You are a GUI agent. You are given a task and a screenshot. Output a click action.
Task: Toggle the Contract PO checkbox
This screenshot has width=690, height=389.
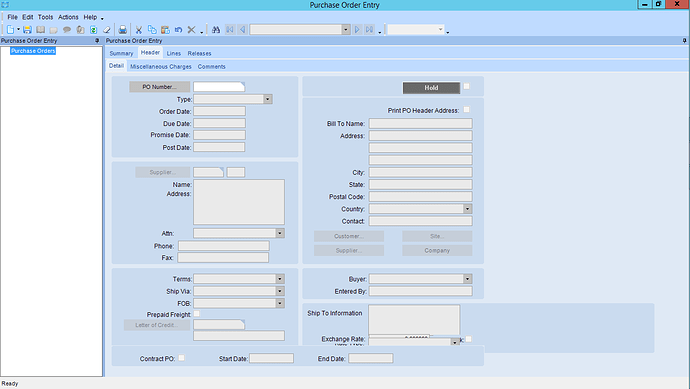pos(181,358)
